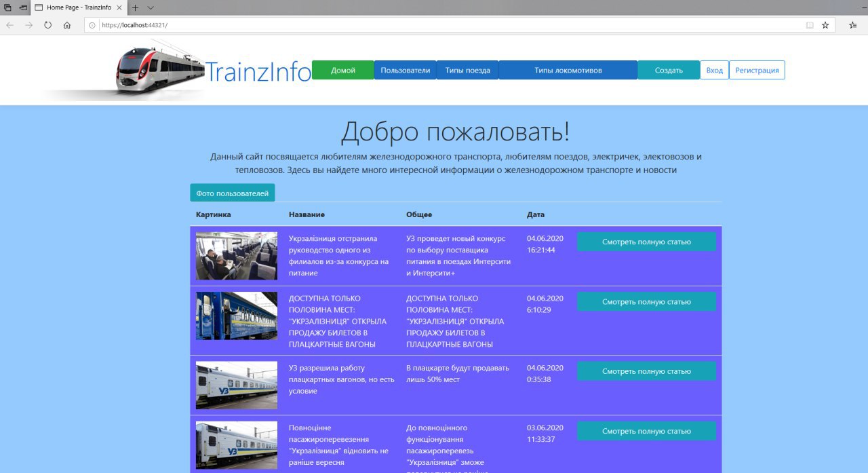868x473 pixels.
Task: Click title УЗ разрешила работу плацкартных вагонов
Action: tap(342, 379)
